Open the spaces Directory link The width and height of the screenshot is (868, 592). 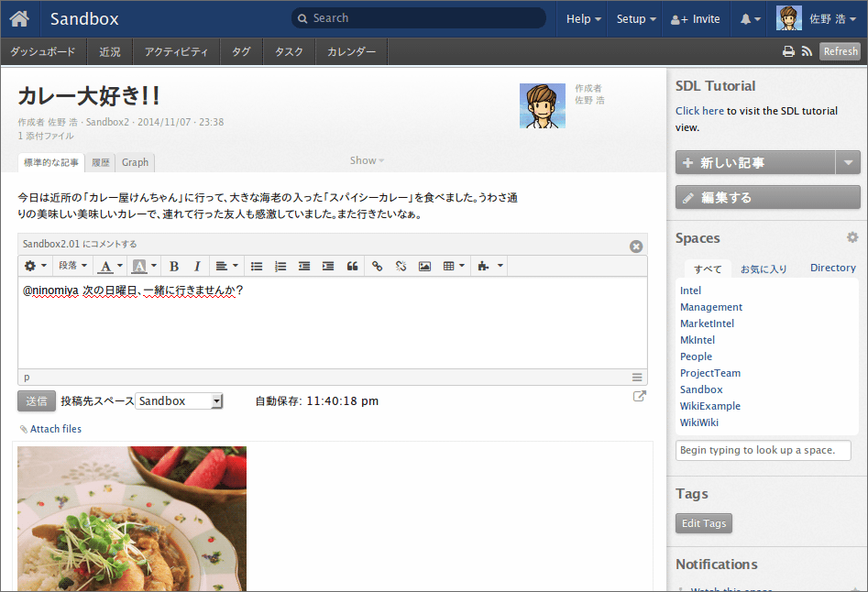pos(833,268)
